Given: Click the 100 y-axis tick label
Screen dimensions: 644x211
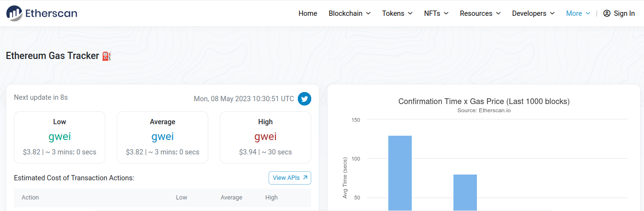Looking at the screenshot, I should (x=356, y=159).
